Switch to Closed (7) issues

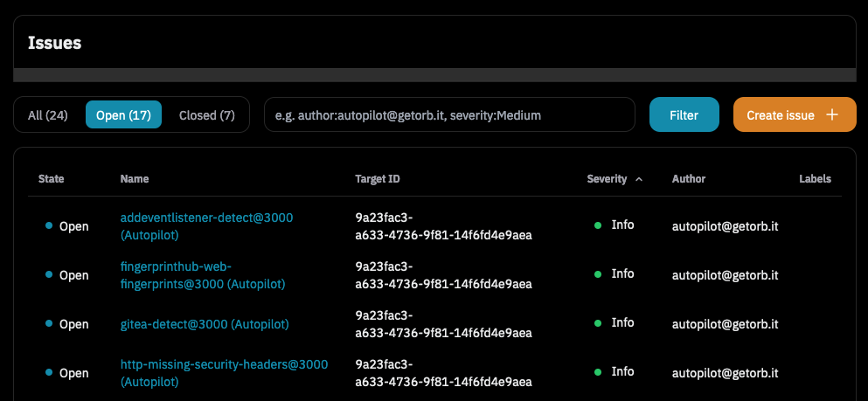coord(206,115)
